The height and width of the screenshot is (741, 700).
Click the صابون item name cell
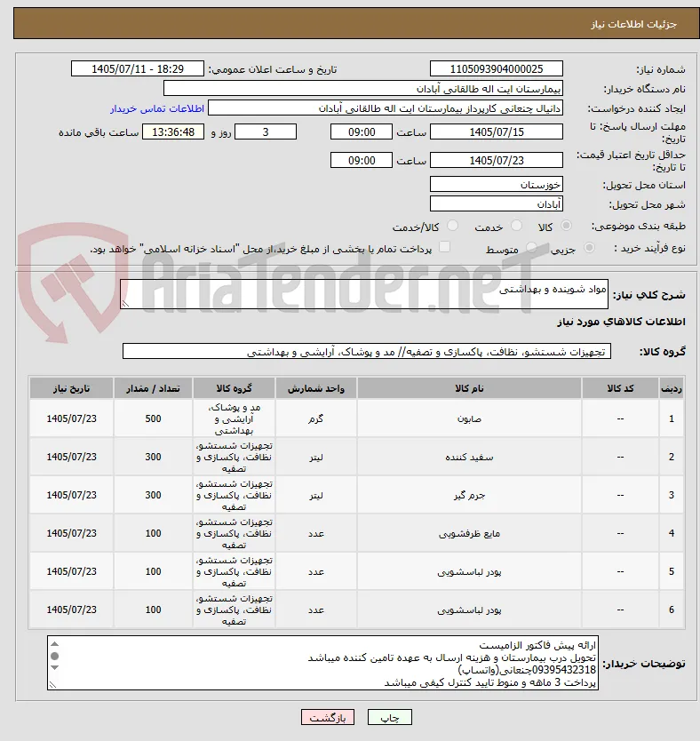(x=469, y=418)
